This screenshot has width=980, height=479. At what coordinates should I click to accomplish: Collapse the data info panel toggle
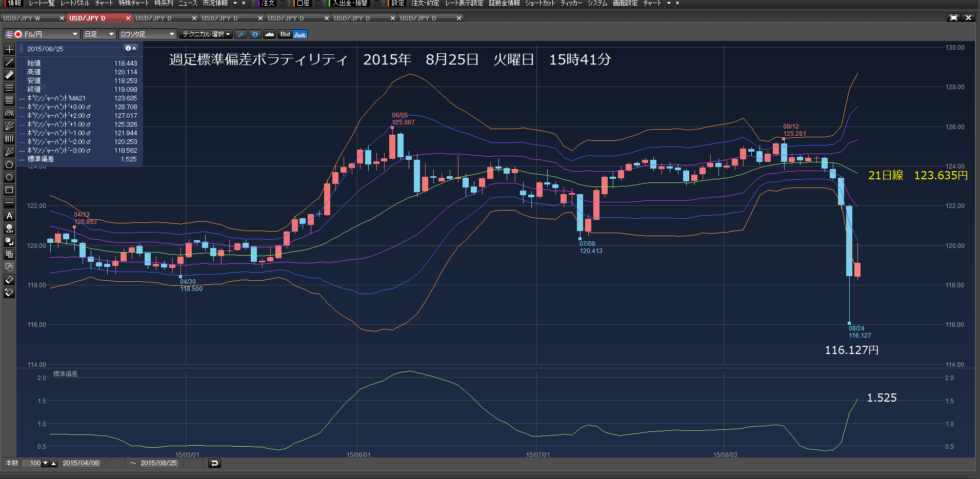(x=131, y=48)
